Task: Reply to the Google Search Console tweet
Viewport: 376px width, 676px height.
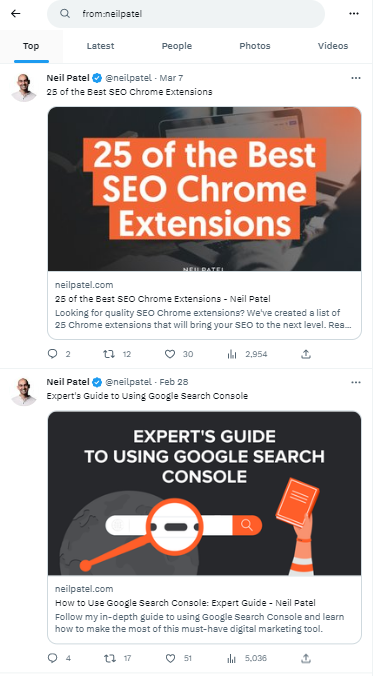Action: (53, 658)
